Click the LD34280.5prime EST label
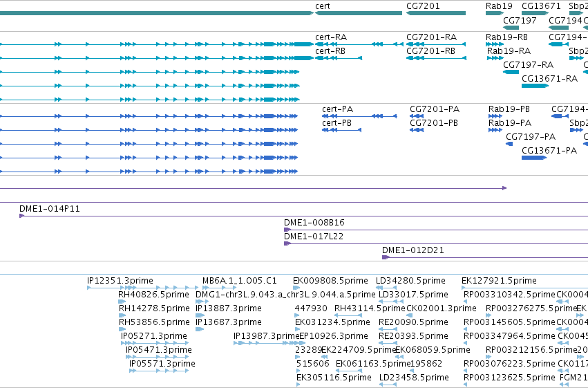Image resolution: width=588 pixels, height=388 pixels. tap(410, 281)
